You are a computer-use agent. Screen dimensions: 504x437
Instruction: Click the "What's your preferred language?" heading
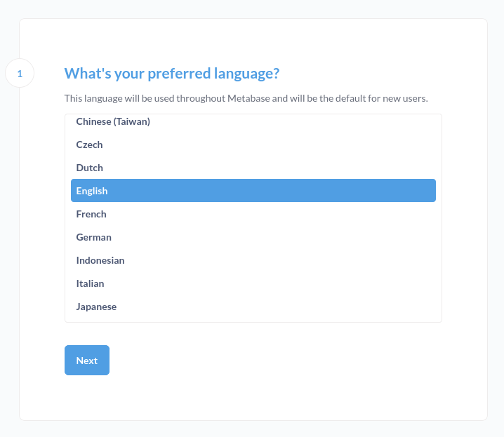pos(172,73)
